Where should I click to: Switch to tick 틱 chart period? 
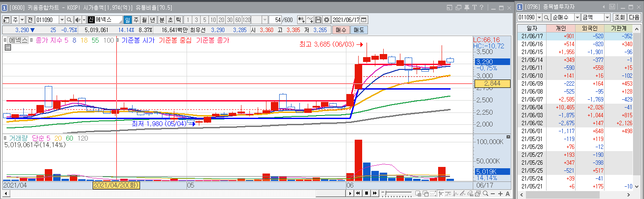pos(178,20)
